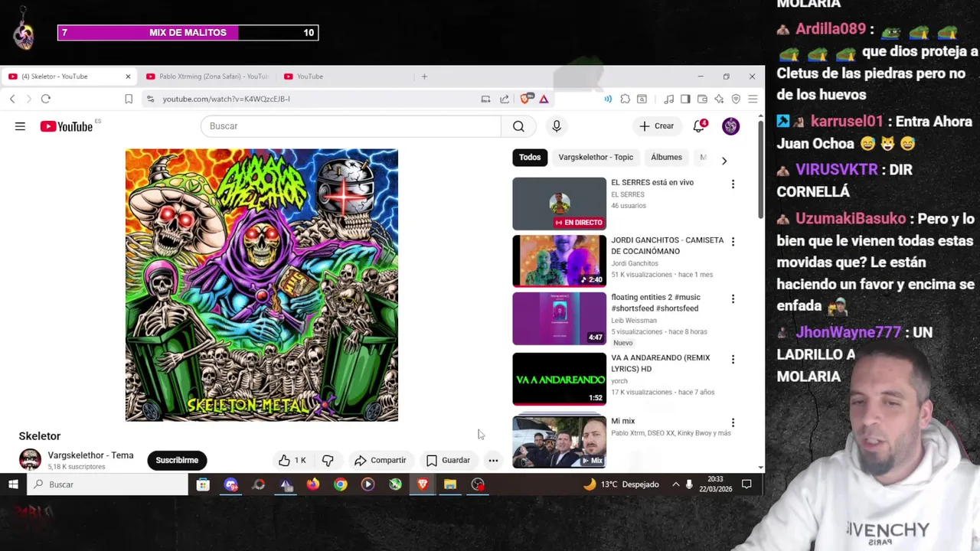Open the taskbar clock 20:33
This screenshot has width=980, height=551.
pyautogui.click(x=714, y=484)
